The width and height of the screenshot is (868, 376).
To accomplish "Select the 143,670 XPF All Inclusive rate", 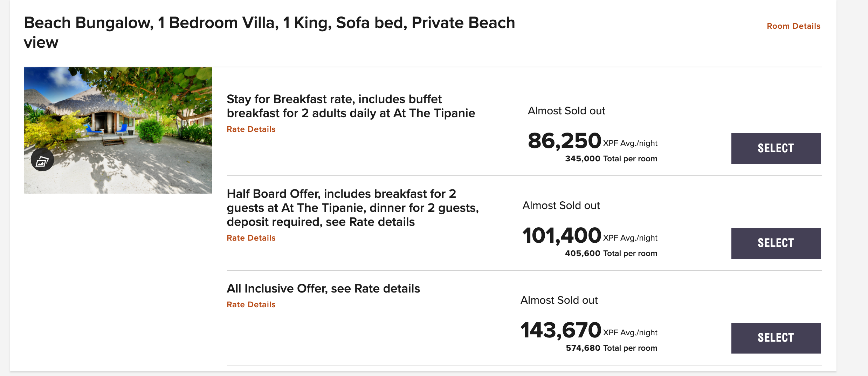I will 776,338.
